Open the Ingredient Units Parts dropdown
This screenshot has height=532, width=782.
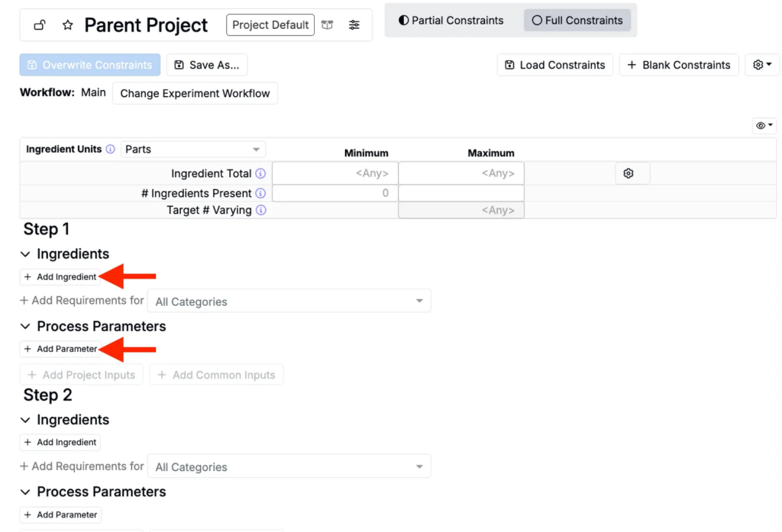193,150
